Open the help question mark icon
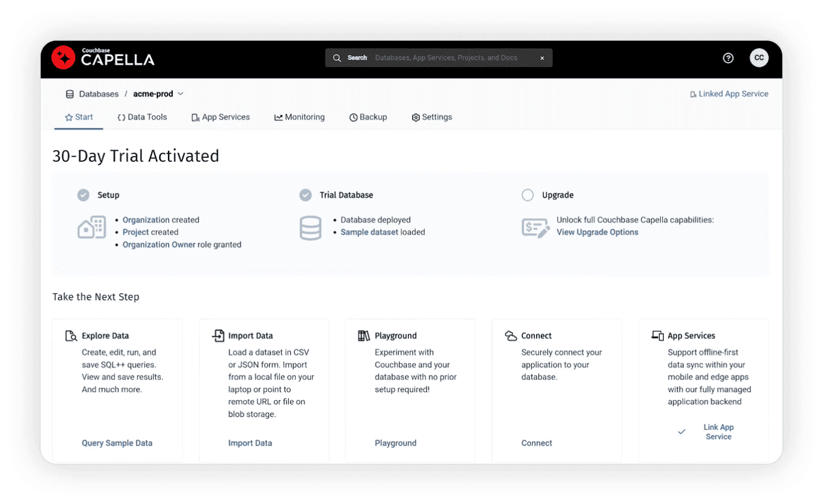The image size is (823, 504). (728, 58)
